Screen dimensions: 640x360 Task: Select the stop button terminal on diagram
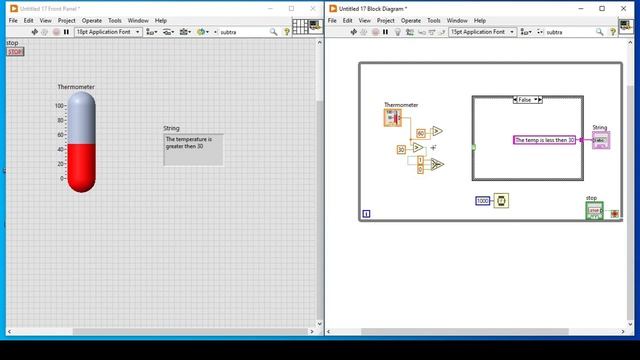tap(594, 211)
